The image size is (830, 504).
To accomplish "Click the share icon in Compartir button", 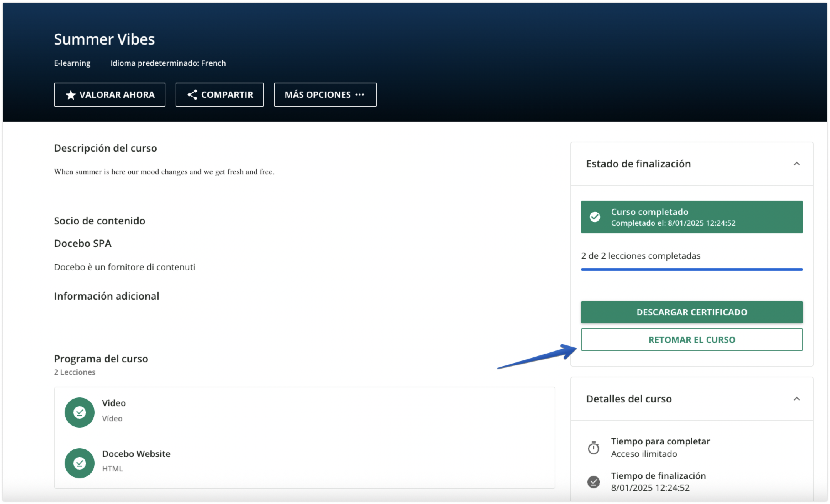I will [192, 95].
